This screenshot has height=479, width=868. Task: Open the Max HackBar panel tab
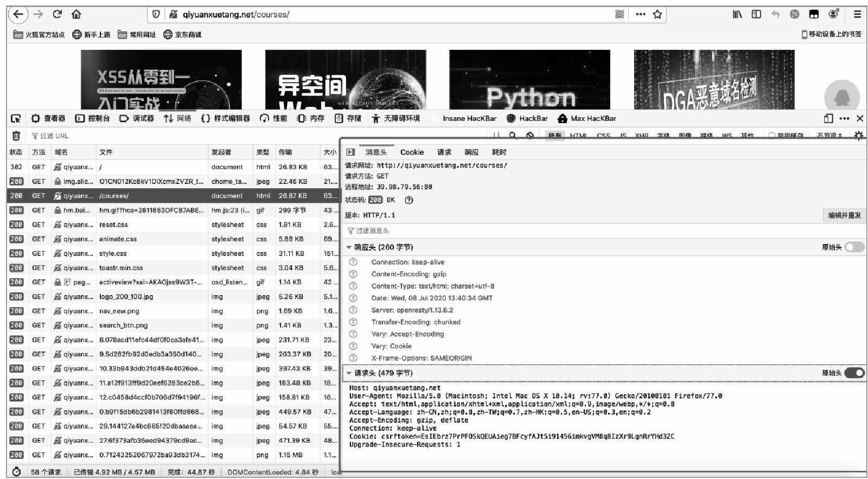(587, 118)
